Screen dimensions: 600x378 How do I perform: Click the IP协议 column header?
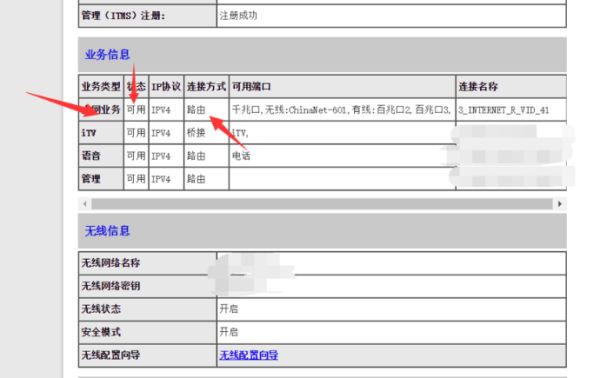[166, 86]
